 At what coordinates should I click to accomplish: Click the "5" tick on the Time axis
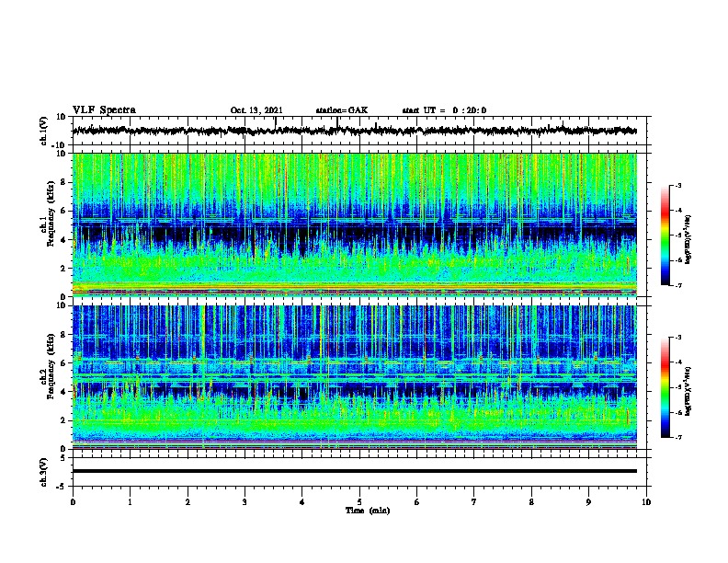point(359,502)
